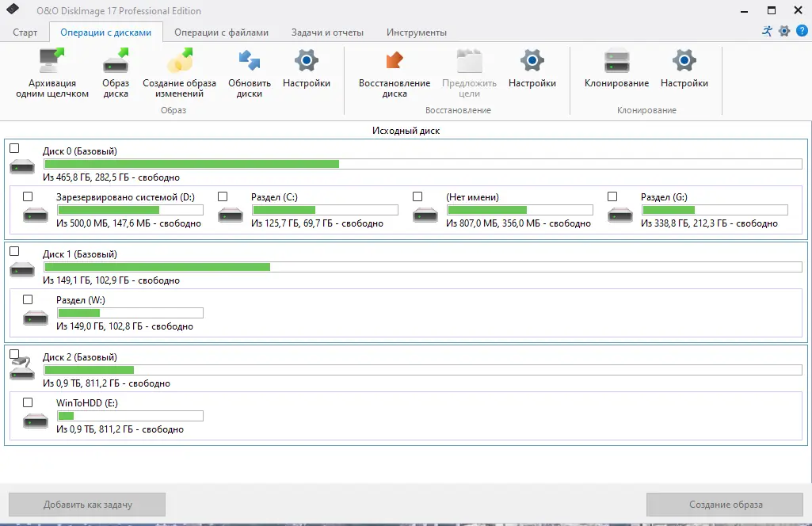The width and height of the screenshot is (812, 526).
Task: Click the Диск 0 usage bar
Action: (422, 164)
